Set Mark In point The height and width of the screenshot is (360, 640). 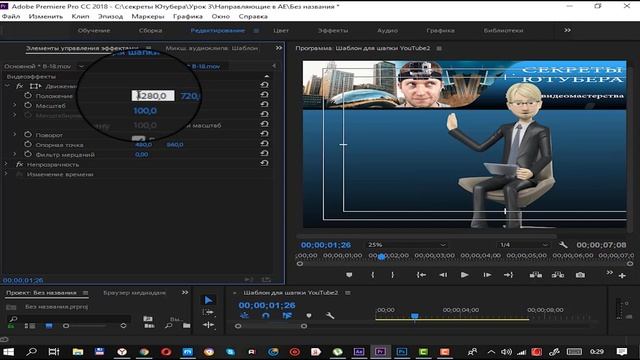point(373,275)
